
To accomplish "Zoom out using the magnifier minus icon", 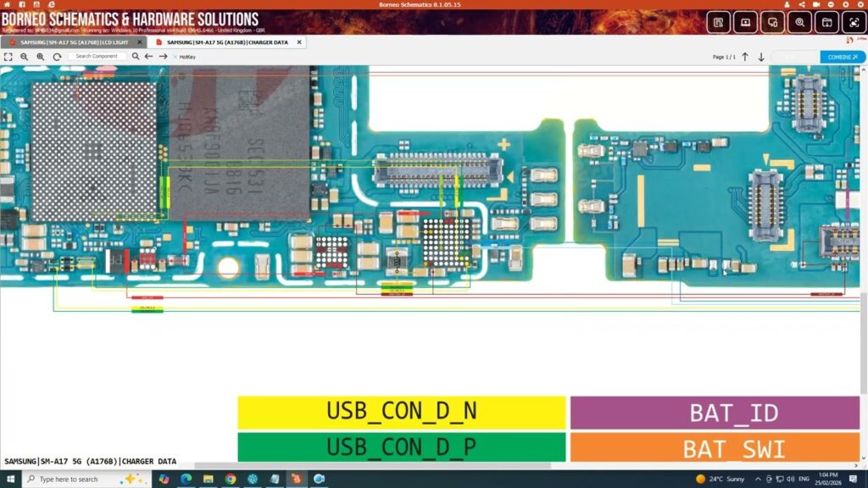I will coord(25,57).
